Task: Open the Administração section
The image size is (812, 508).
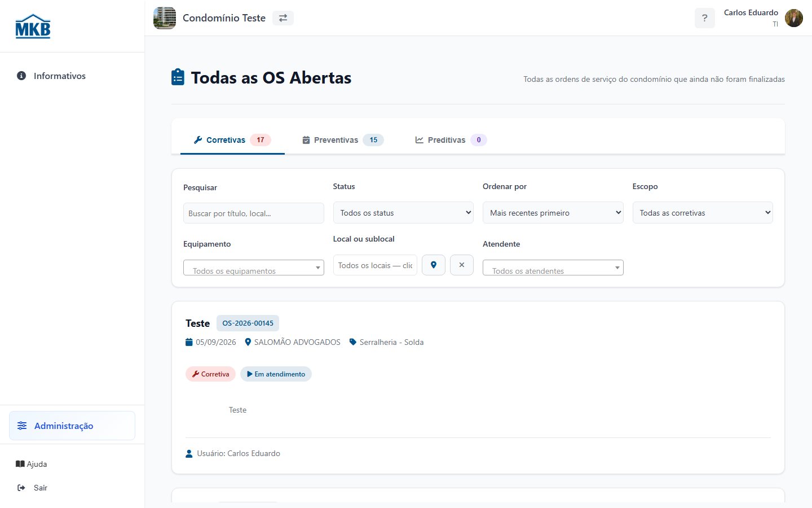Action: (72, 426)
